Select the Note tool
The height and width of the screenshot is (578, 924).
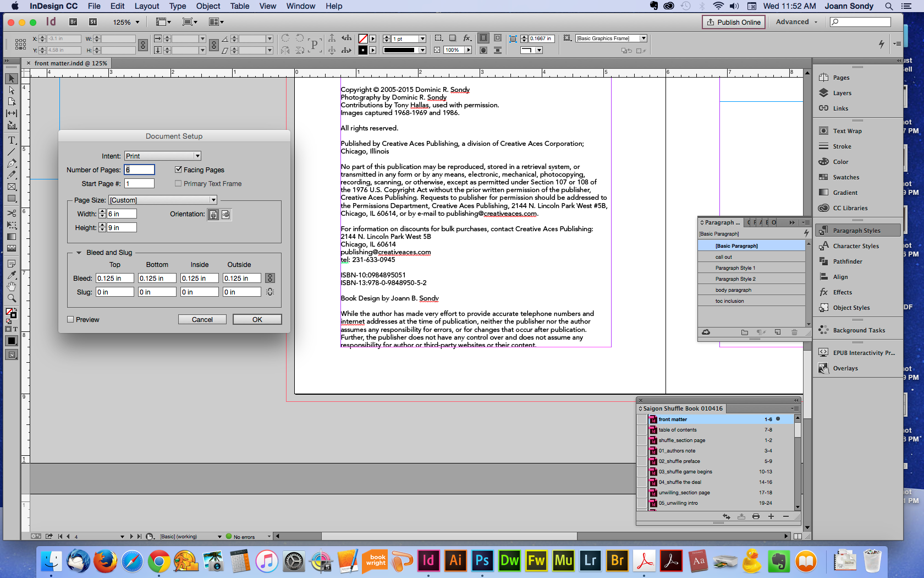point(12,263)
